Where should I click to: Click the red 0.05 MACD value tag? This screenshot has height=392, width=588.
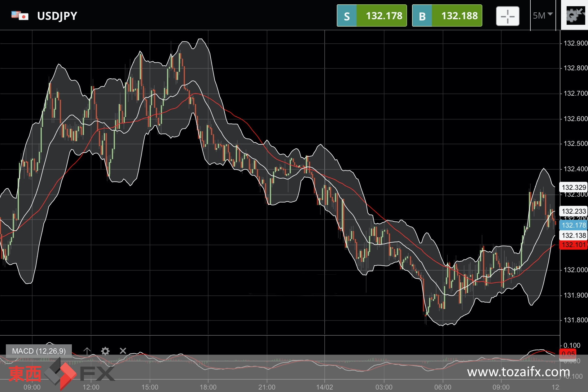568,354
